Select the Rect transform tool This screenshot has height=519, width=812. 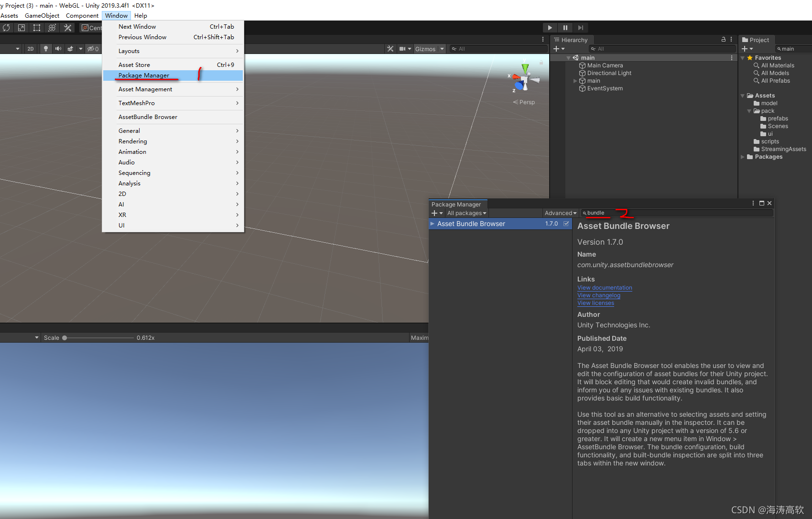37,28
